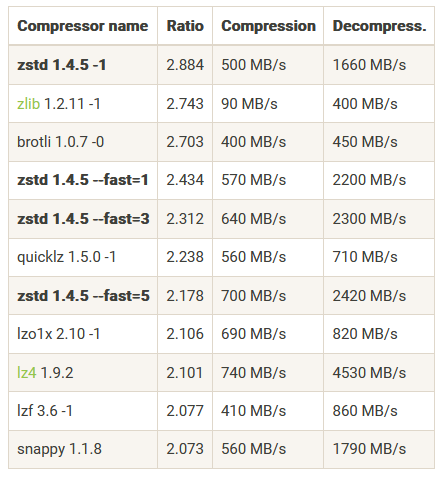Select the zstd 1.4.5 --fast=1 cell

pos(83,180)
